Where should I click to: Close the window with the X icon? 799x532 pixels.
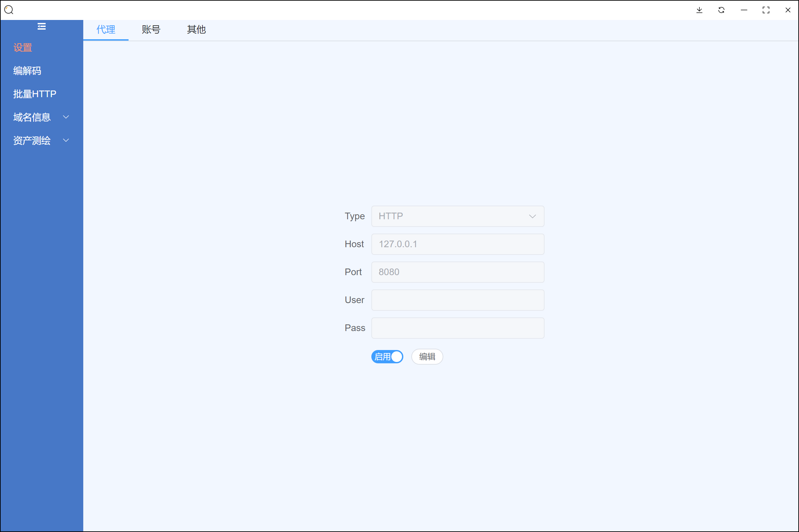[x=788, y=10]
